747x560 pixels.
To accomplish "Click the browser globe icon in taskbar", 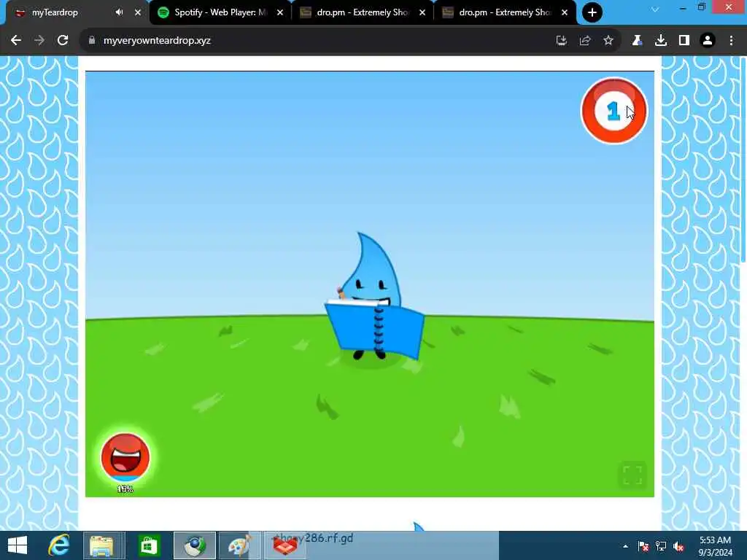I will click(194, 545).
